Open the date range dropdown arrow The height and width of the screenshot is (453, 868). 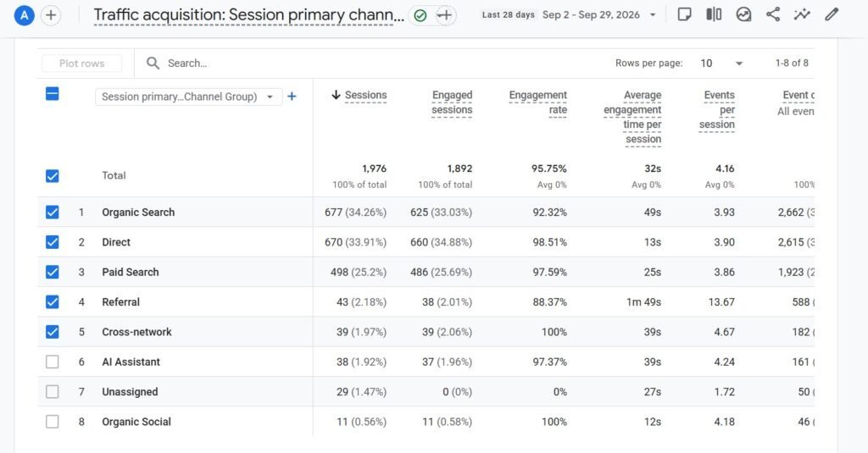653,15
